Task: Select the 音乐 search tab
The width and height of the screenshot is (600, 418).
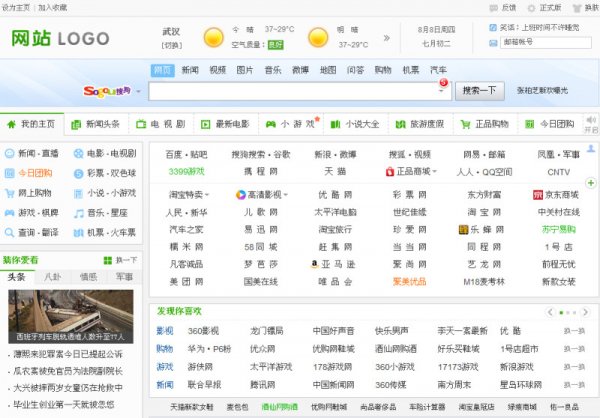Action: [273, 70]
